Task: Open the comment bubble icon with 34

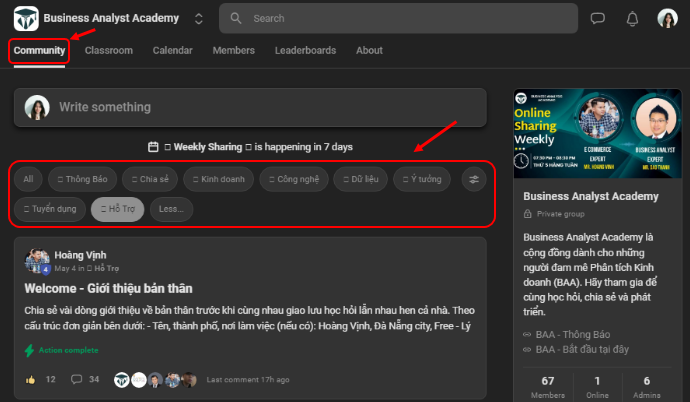Action: [77, 379]
